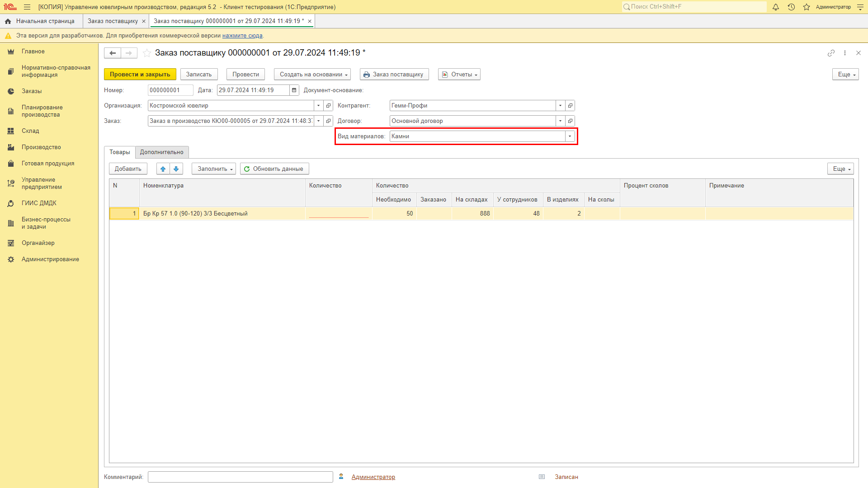This screenshot has width=868, height=488.
Task: Close the Заказ поставщику list tab
Action: (144, 21)
